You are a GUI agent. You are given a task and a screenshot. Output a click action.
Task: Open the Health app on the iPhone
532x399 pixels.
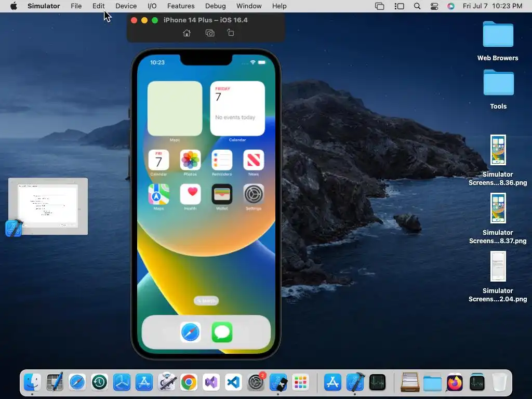click(190, 194)
